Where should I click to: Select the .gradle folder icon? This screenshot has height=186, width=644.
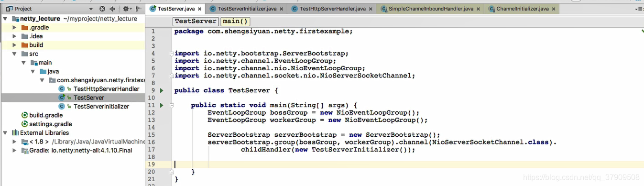(x=24, y=28)
